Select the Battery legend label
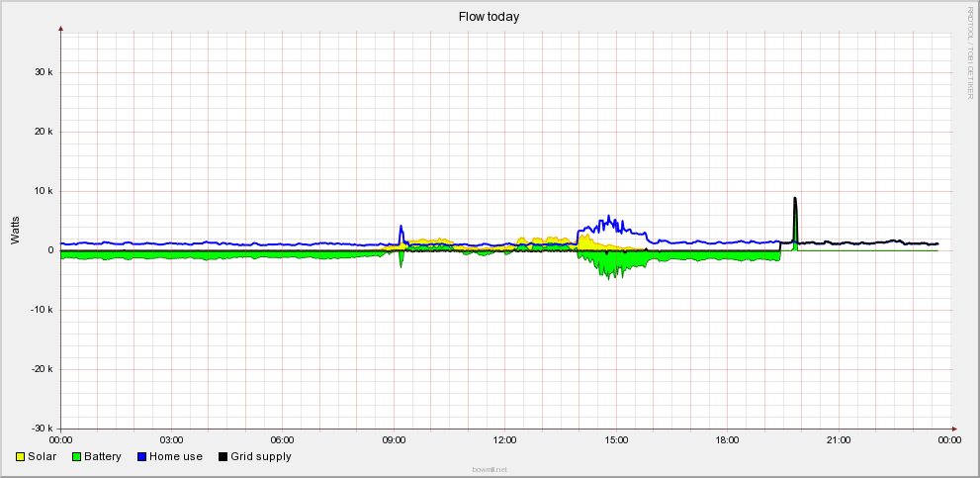 [x=103, y=456]
